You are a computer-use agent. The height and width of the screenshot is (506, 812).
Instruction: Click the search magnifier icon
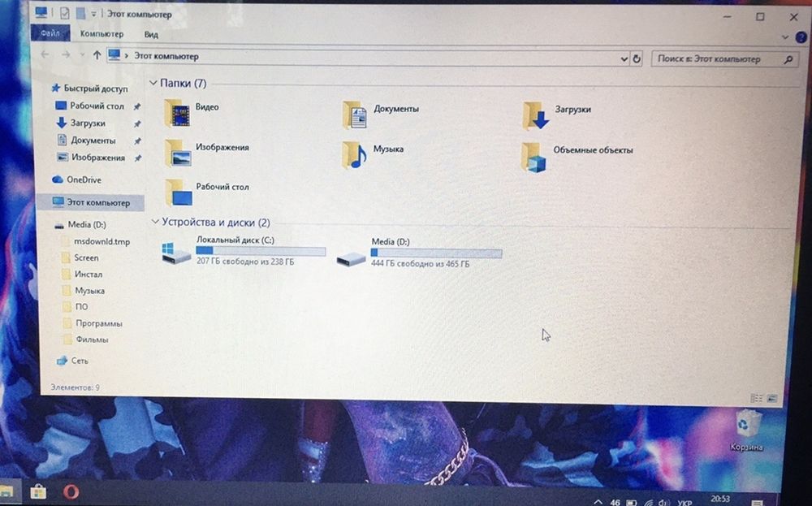[788, 60]
